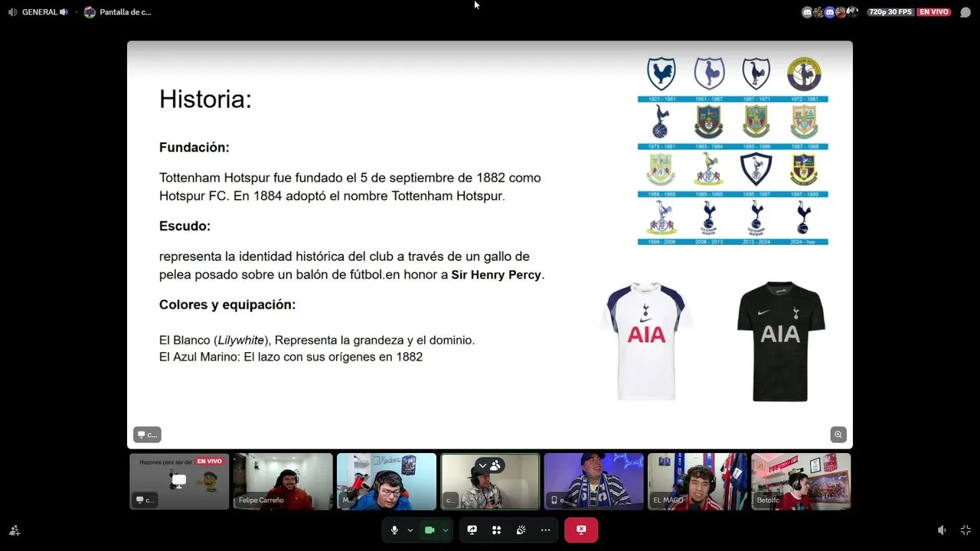Viewport: 980px width, 551px height.
Task: Select EL MAGO's video tile
Action: pos(697,481)
